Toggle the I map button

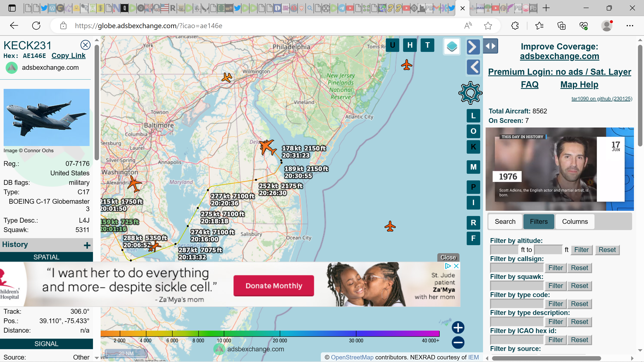tap(473, 203)
